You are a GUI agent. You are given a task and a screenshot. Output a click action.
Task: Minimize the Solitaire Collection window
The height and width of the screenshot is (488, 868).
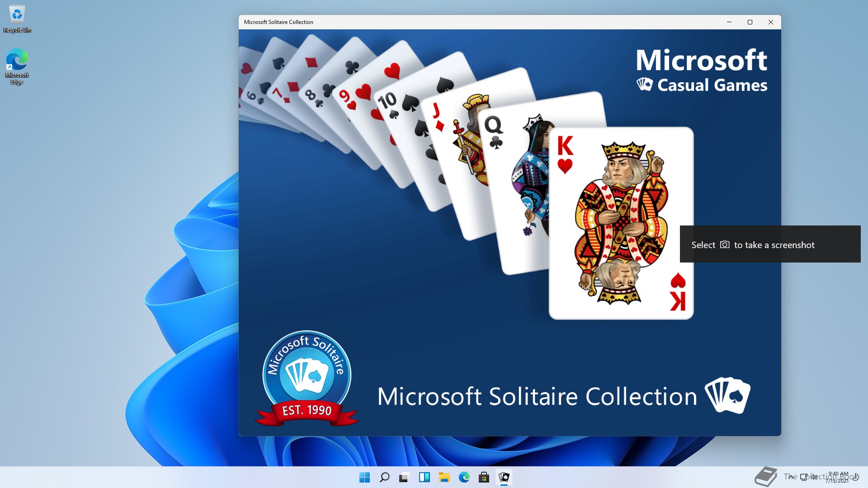[x=729, y=22]
